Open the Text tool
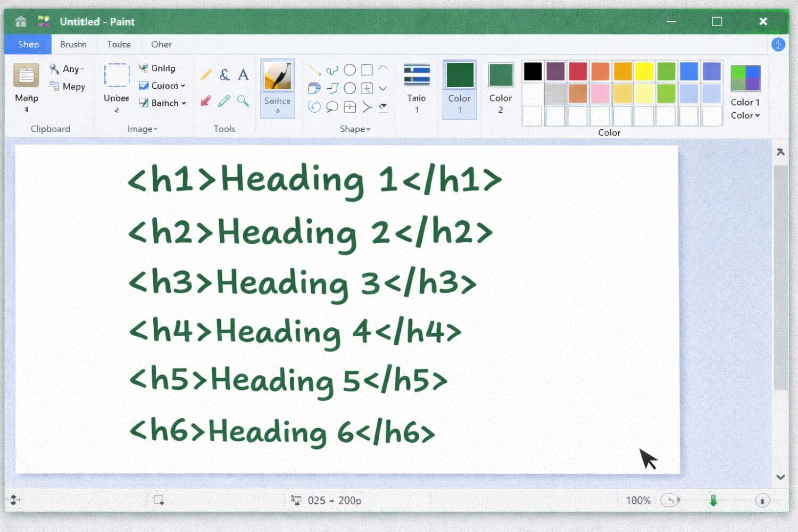The width and height of the screenshot is (798, 532). click(243, 74)
